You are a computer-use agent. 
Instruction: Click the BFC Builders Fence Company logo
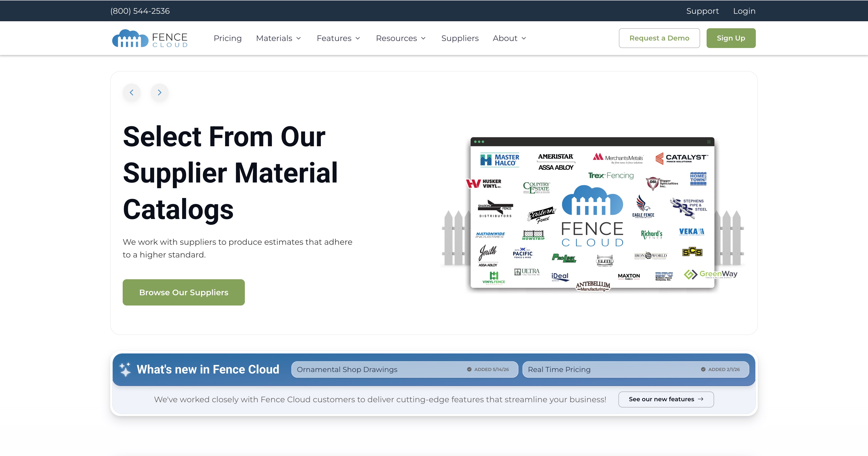[664, 276]
